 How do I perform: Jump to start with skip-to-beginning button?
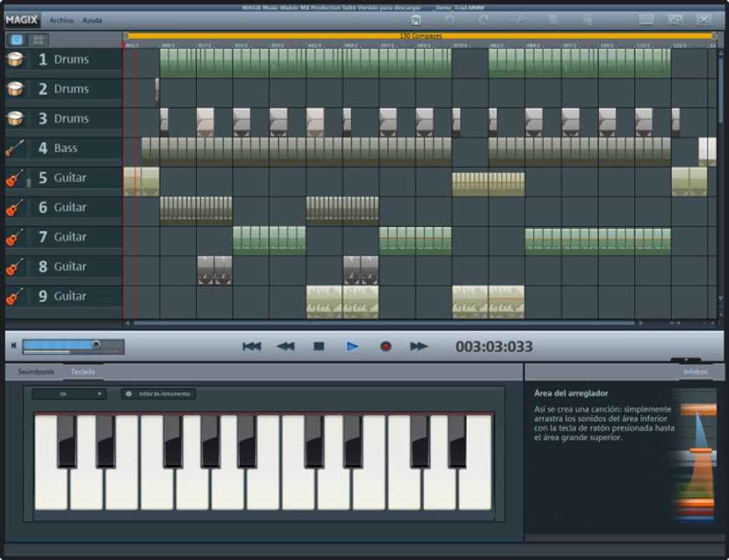point(252,346)
